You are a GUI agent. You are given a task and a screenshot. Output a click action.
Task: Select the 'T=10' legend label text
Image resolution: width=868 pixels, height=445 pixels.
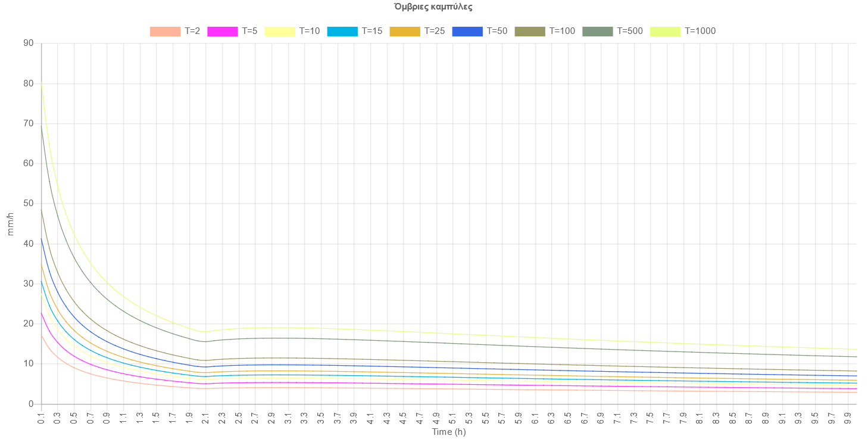point(309,32)
